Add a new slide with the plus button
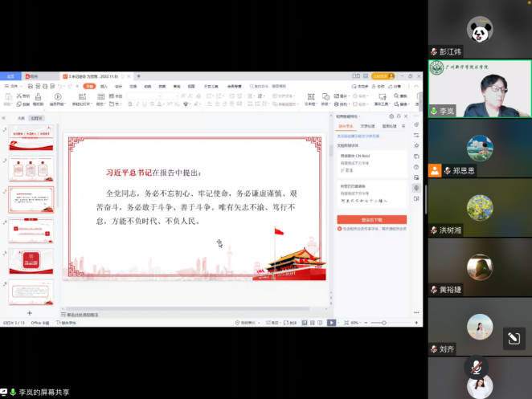The width and height of the screenshot is (532, 399). tap(30, 312)
